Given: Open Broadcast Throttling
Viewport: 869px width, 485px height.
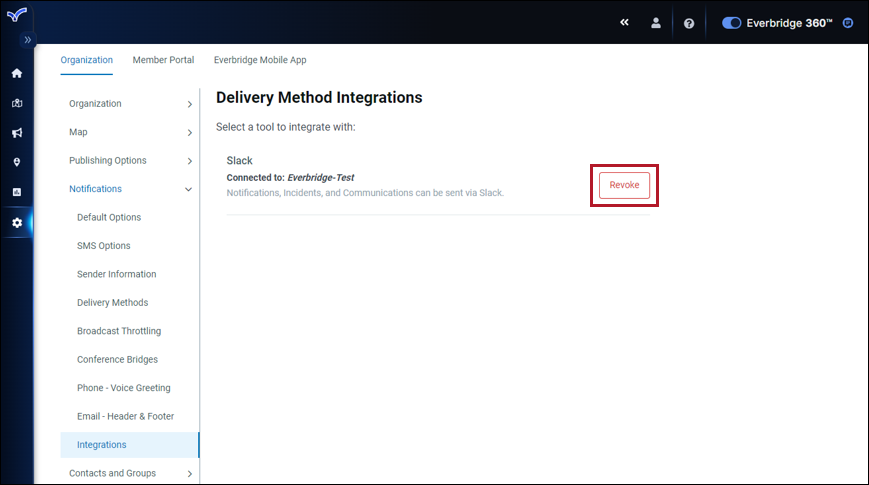Looking at the screenshot, I should (119, 331).
